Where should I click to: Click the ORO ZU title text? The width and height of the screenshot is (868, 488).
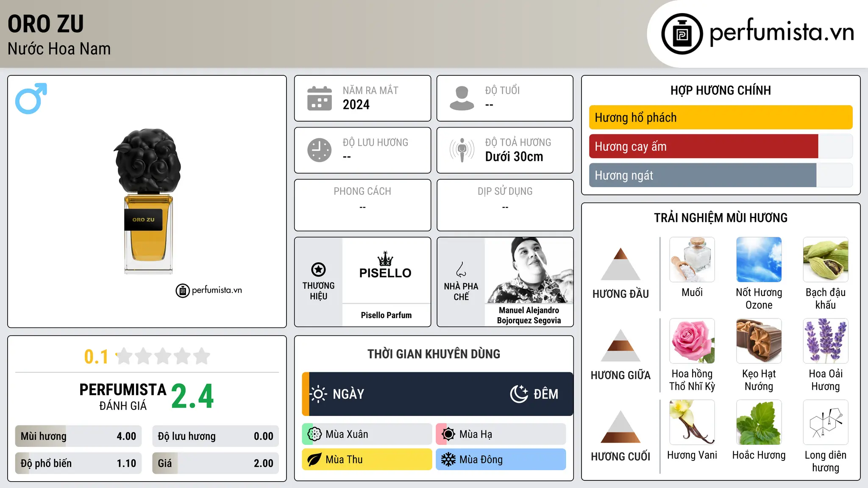46,24
